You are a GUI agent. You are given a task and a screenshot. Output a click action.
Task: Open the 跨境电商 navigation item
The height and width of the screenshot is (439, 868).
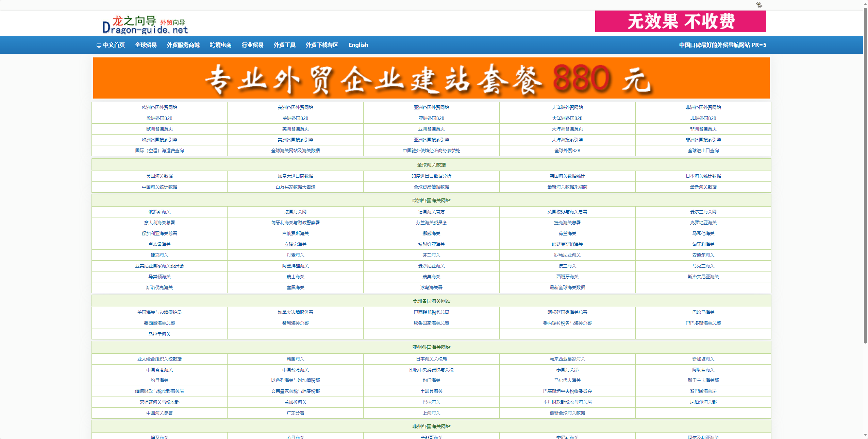[x=220, y=45]
